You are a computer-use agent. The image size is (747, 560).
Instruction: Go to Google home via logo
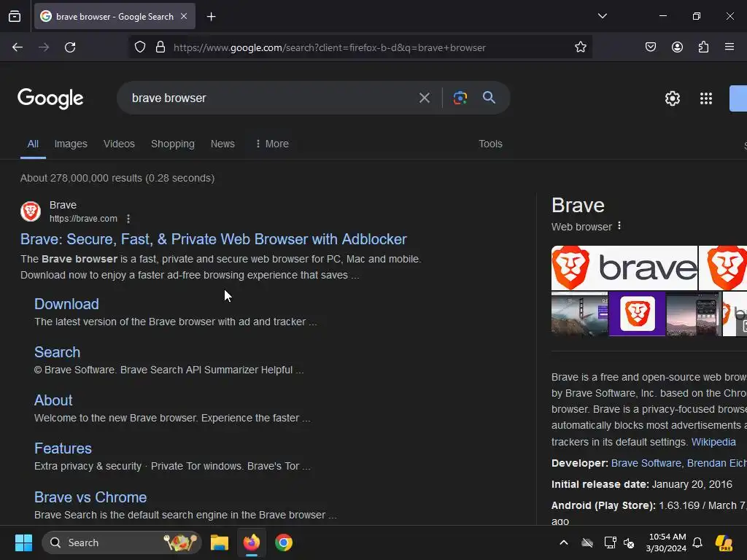click(50, 98)
